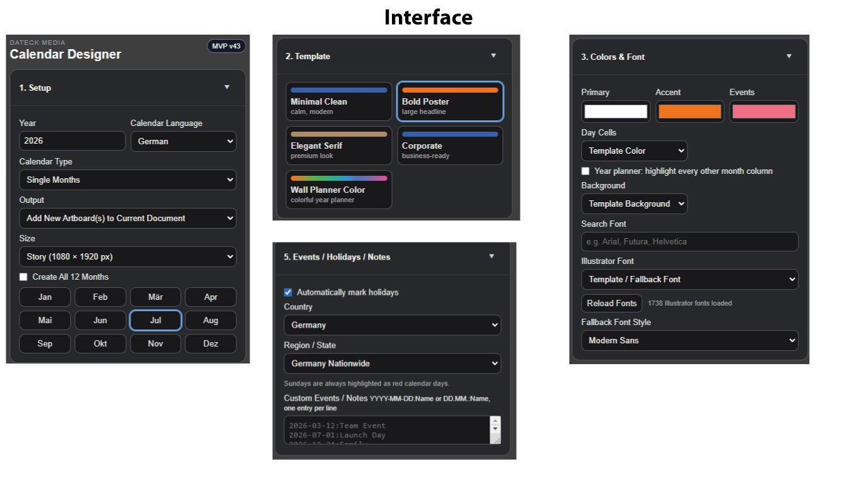
Task: Click the MVP v43 version badge
Action: [x=226, y=46]
